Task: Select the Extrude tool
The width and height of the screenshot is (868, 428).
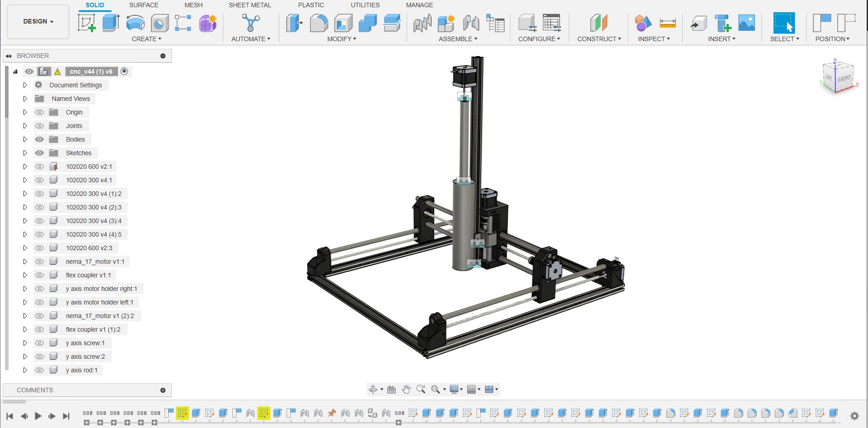Action: (x=111, y=23)
